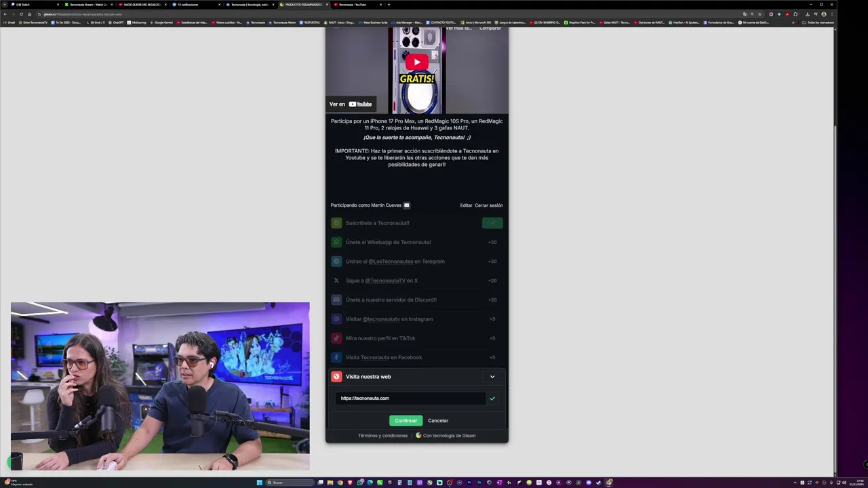Viewport: 868px width, 488px height.
Task: Collapse Visita nuestra web with chevron
Action: (x=492, y=377)
